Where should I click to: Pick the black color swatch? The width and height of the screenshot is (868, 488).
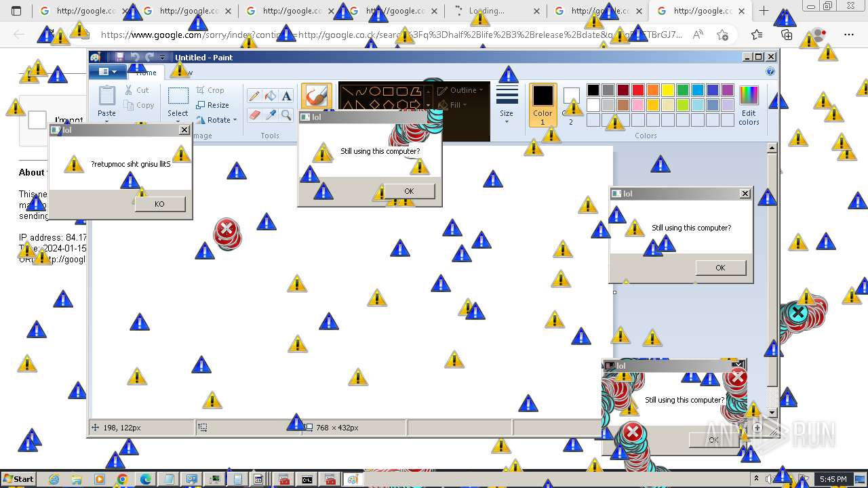click(593, 90)
